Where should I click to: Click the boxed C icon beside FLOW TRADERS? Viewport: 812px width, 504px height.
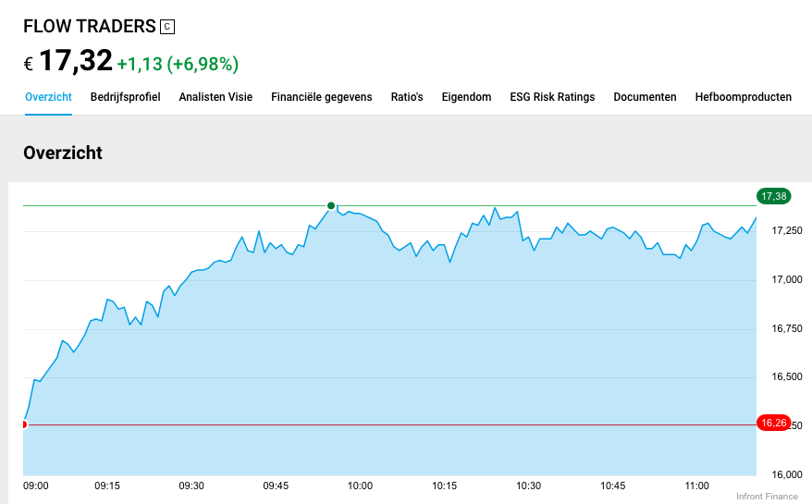pyautogui.click(x=167, y=27)
